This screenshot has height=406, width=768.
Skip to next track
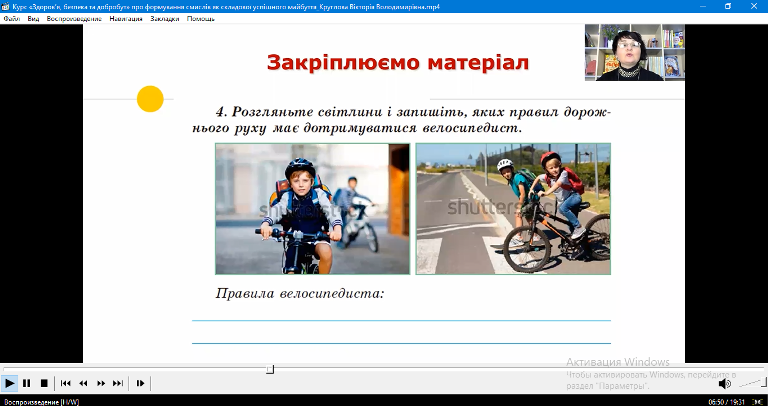[118, 383]
